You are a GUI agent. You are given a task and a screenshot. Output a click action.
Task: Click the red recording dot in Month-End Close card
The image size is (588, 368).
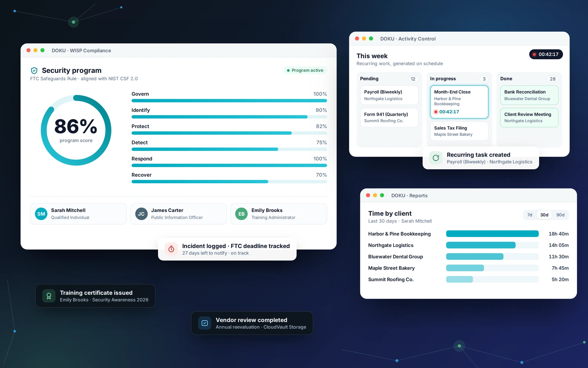tap(436, 112)
